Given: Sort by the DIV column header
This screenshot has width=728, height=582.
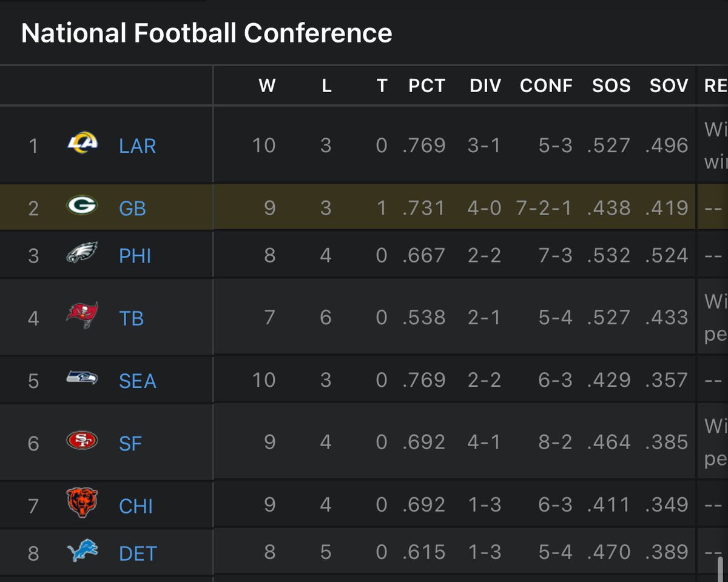Looking at the screenshot, I should [485, 86].
